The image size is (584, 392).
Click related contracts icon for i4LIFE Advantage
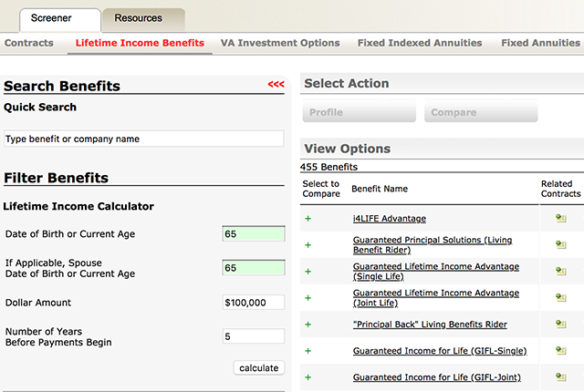pos(560,219)
